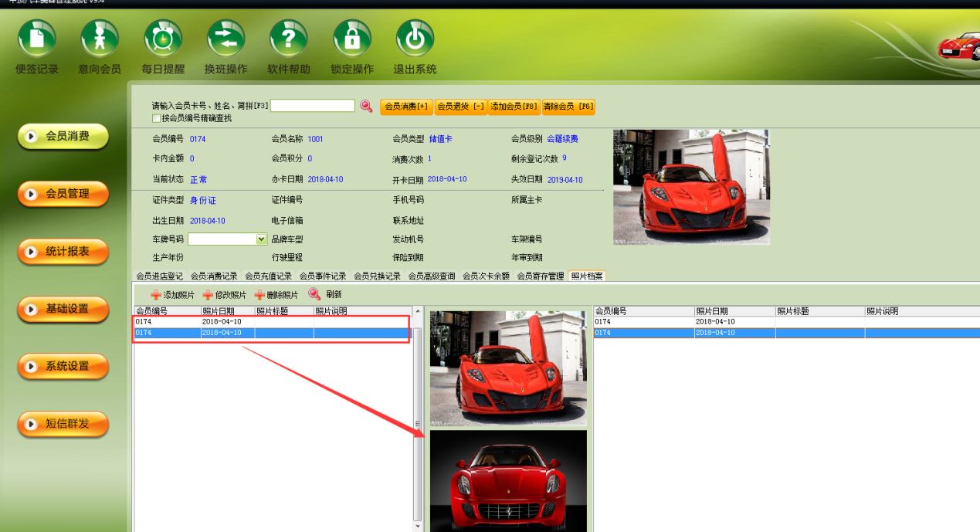Open 系统设置 sidebar button
The height and width of the screenshot is (532, 980).
(x=63, y=366)
